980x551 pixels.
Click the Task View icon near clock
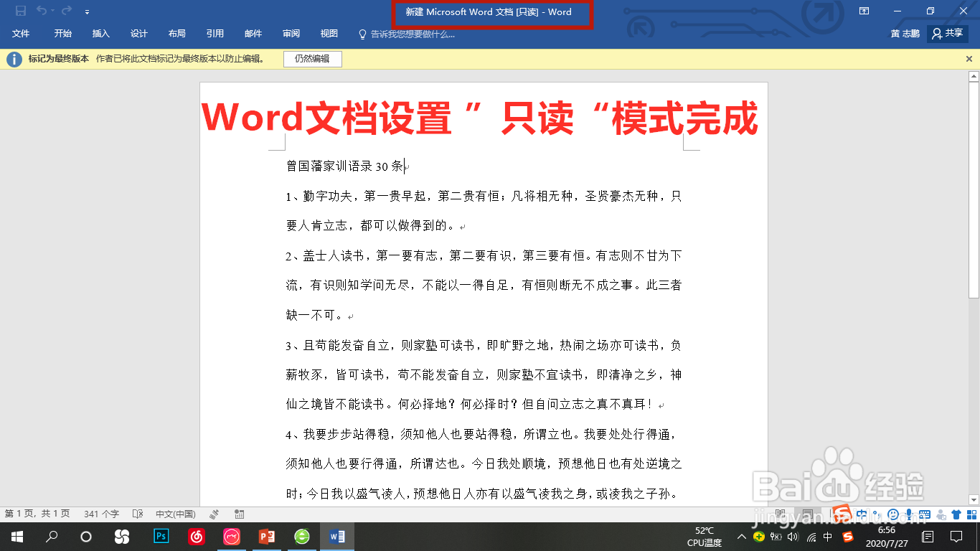(927, 537)
